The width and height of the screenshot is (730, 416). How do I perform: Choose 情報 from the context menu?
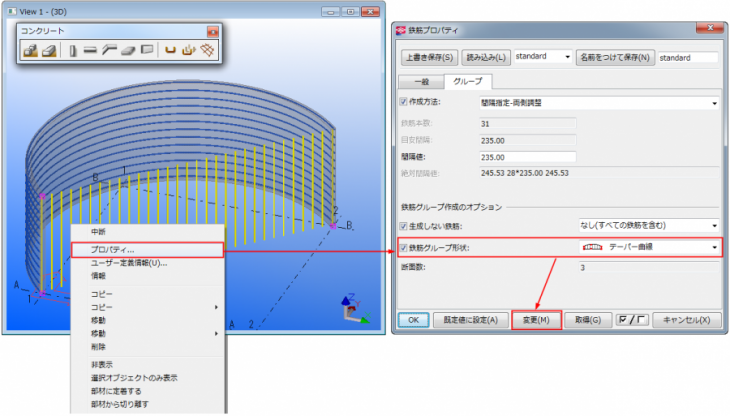point(149,276)
